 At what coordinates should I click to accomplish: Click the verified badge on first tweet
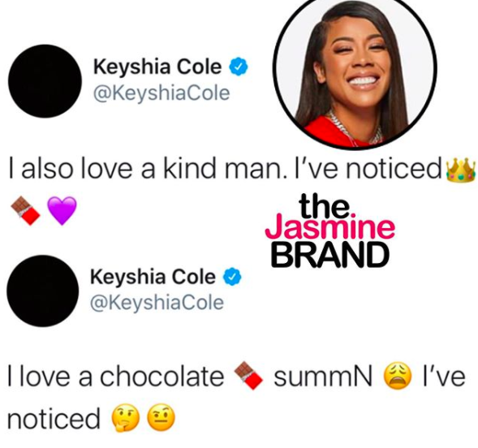pos(239,67)
